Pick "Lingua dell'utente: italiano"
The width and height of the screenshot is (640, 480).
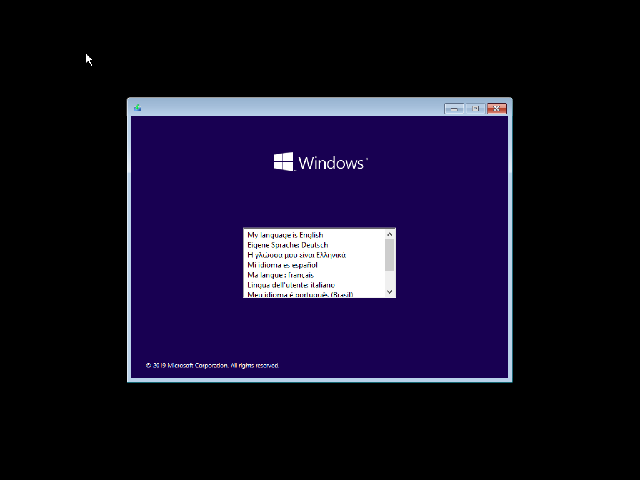click(x=314, y=285)
